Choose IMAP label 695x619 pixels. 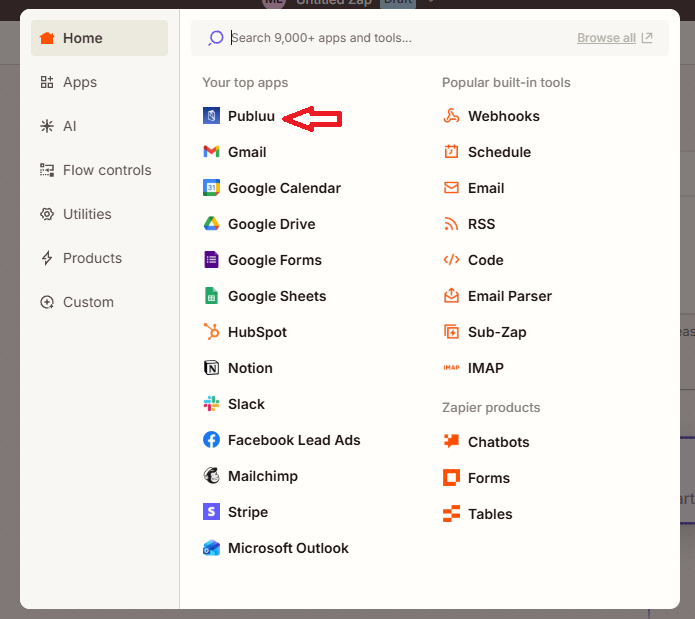[x=486, y=368]
